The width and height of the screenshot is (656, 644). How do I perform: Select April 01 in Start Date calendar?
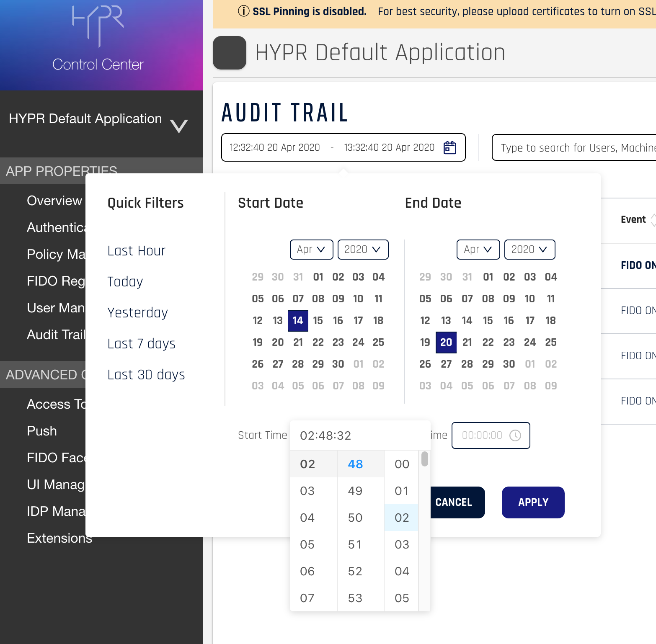click(x=318, y=277)
